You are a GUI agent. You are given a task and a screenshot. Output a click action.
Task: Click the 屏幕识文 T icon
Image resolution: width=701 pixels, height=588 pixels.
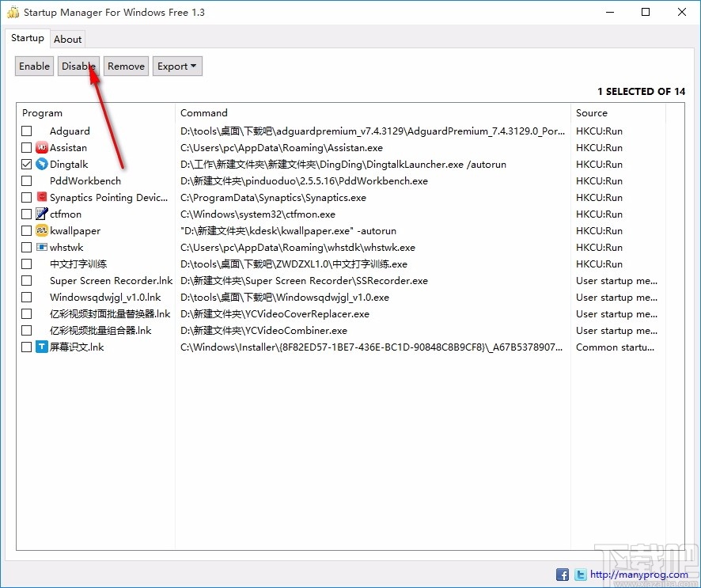41,347
